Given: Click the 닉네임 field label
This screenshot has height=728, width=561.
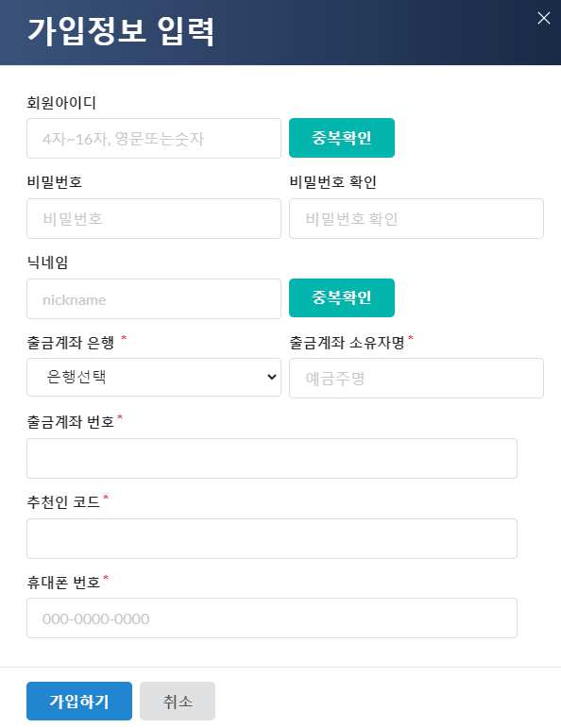Looking at the screenshot, I should (47, 262).
